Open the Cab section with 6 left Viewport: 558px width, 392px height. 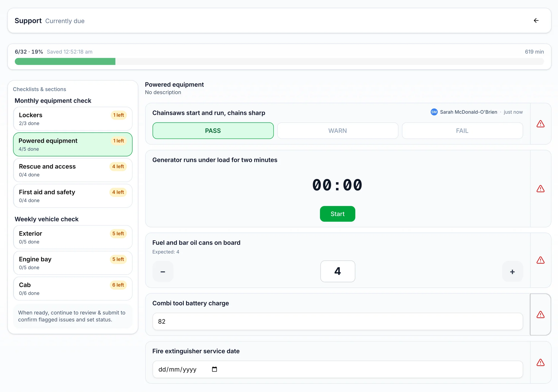(x=73, y=289)
